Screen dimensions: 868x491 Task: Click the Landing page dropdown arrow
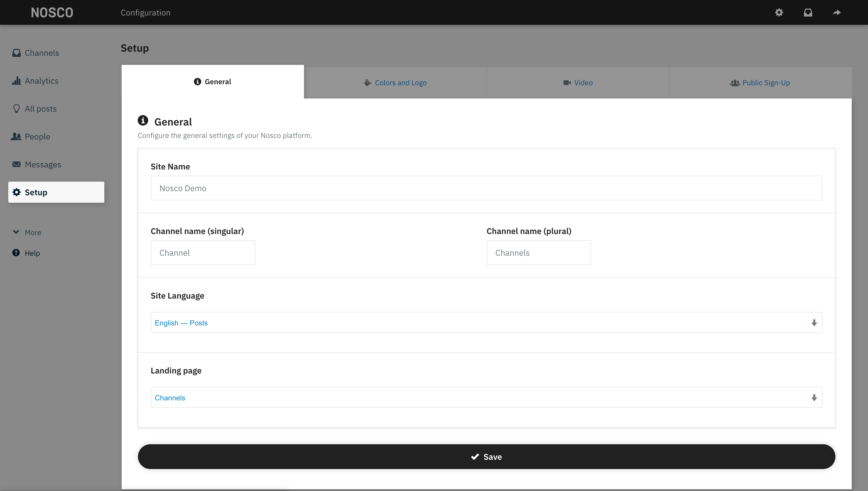click(814, 398)
